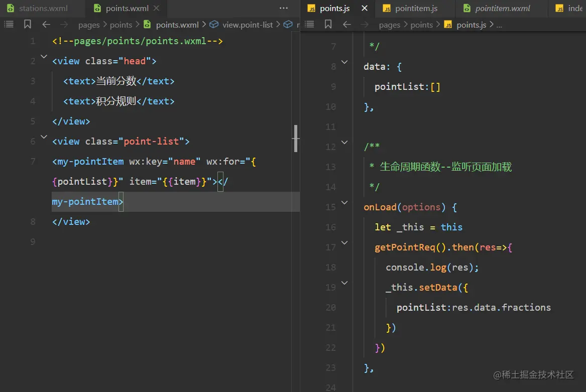Click the ellipsis breadcrumb after points.js

tap(499, 25)
